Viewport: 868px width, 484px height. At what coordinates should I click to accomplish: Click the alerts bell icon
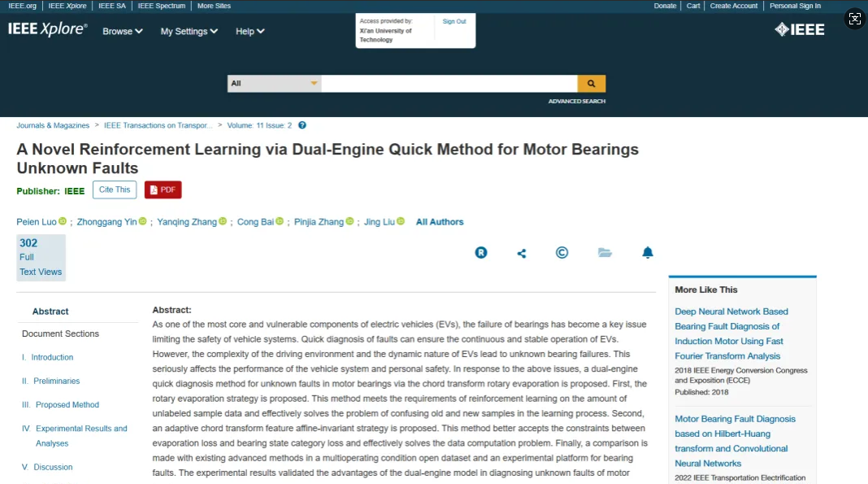[x=648, y=253]
